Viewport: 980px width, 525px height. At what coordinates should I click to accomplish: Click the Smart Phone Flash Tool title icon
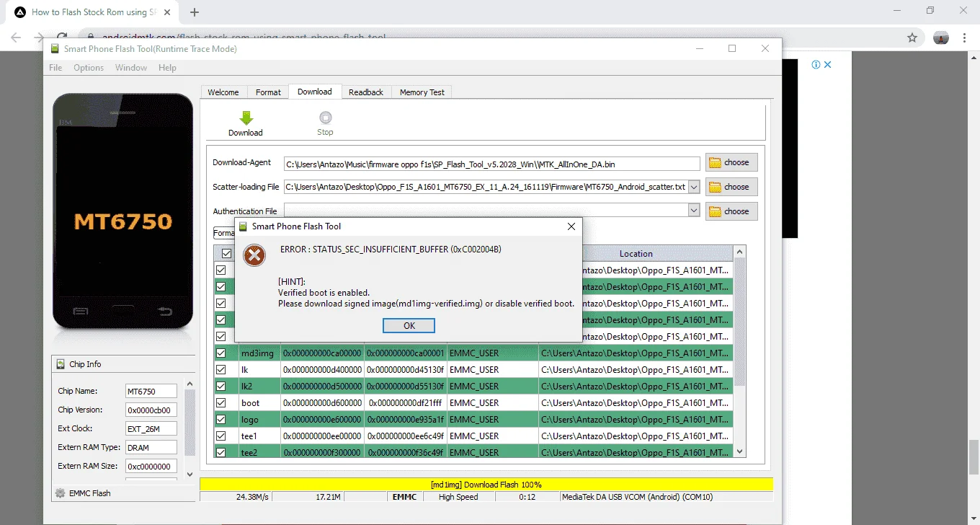click(x=55, y=48)
